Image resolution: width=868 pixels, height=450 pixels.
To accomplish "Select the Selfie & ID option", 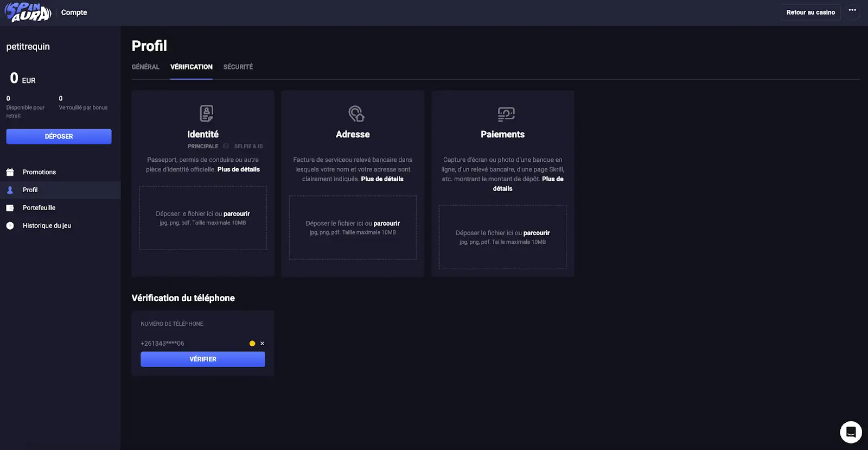I will click(248, 147).
